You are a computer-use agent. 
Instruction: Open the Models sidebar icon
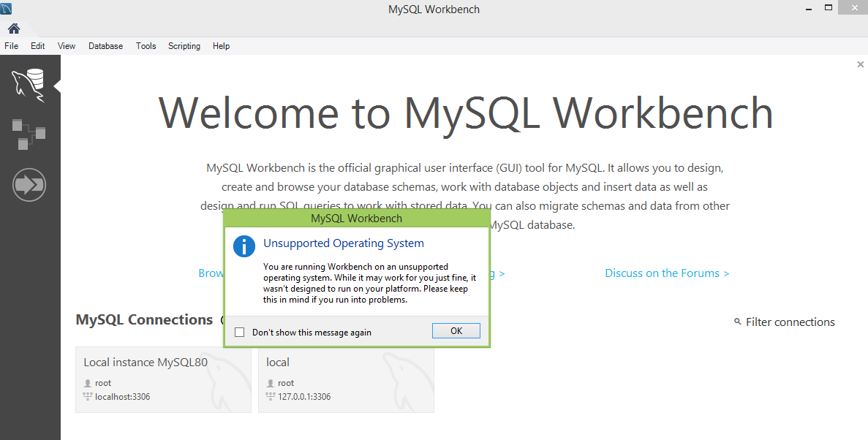tap(29, 133)
